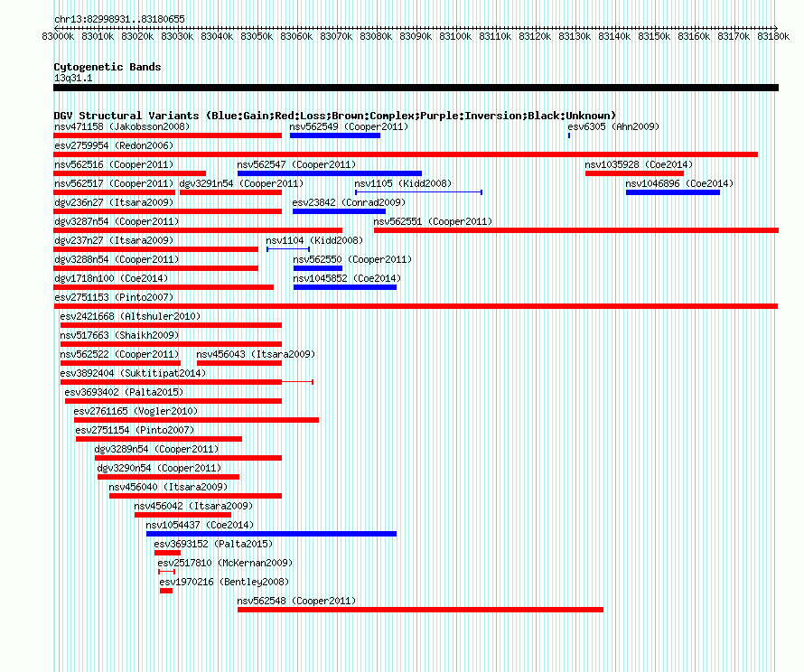Select the nsv1046896 (Coe2014) label
The width and height of the screenshot is (804, 672).
coord(679,183)
